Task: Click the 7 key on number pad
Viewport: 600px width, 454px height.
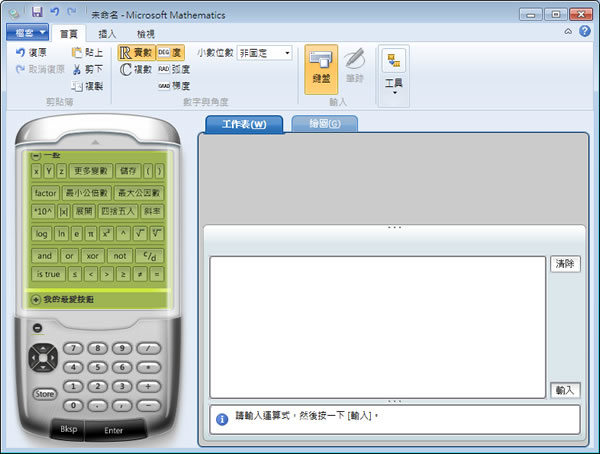Action: click(x=73, y=348)
